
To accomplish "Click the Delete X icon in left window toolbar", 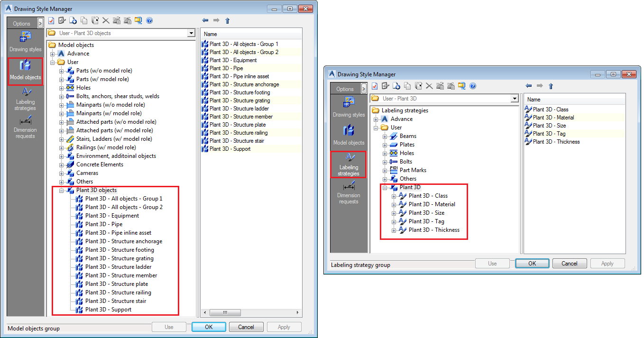I will pyautogui.click(x=106, y=20).
